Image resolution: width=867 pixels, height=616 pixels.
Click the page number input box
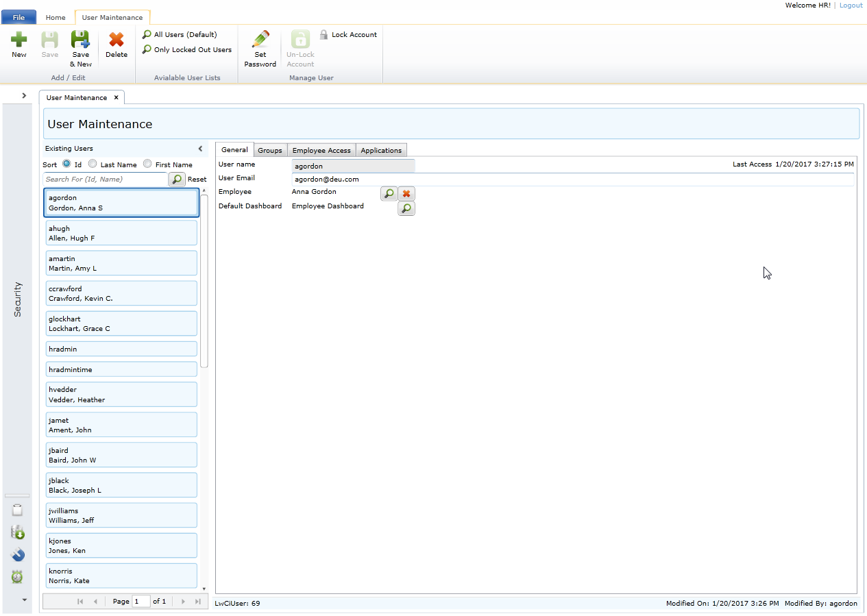pyautogui.click(x=141, y=601)
